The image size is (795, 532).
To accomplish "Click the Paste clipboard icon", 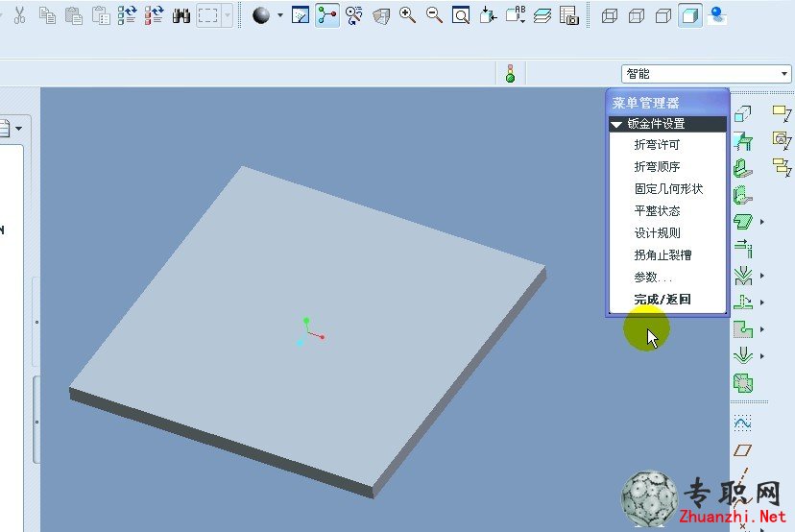I will [x=74, y=15].
